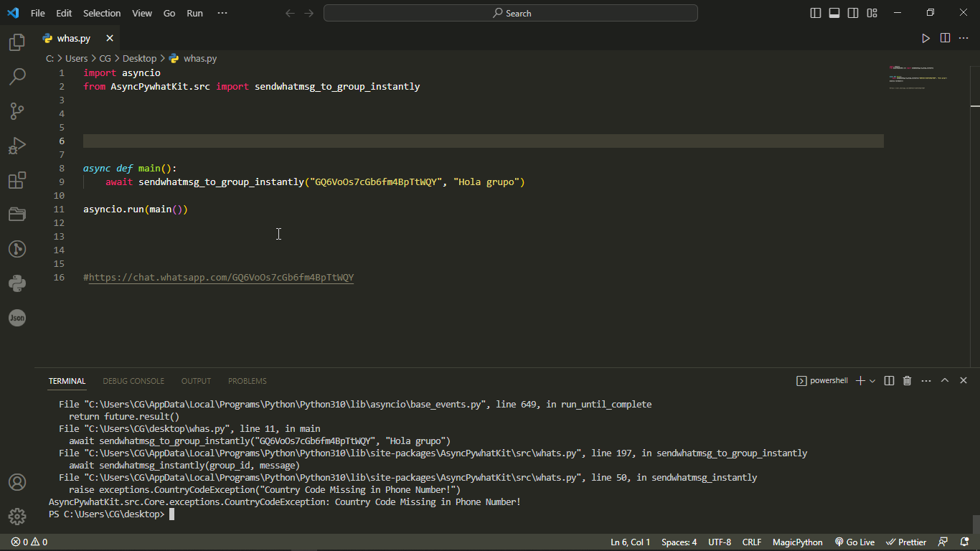Click the title bar Search command box

click(511, 13)
